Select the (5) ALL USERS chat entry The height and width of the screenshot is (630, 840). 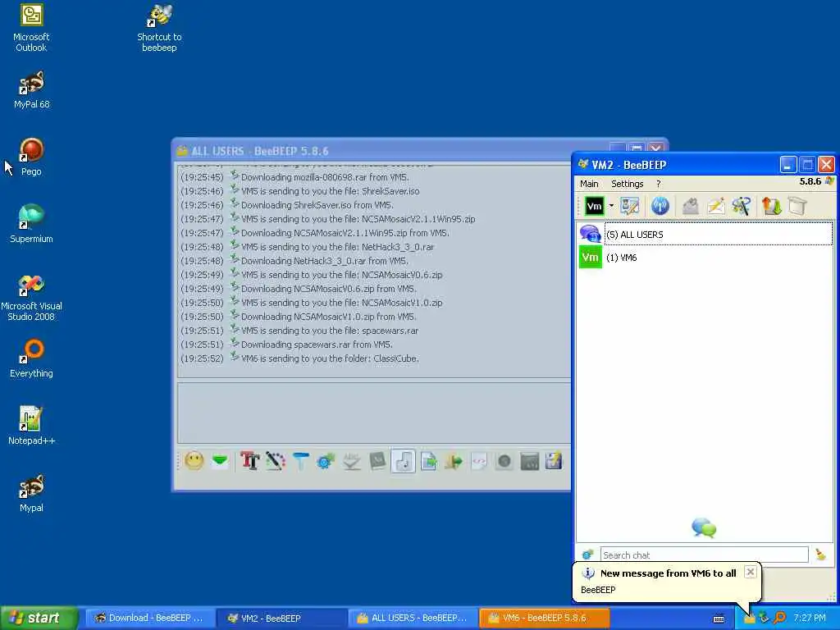pos(705,234)
